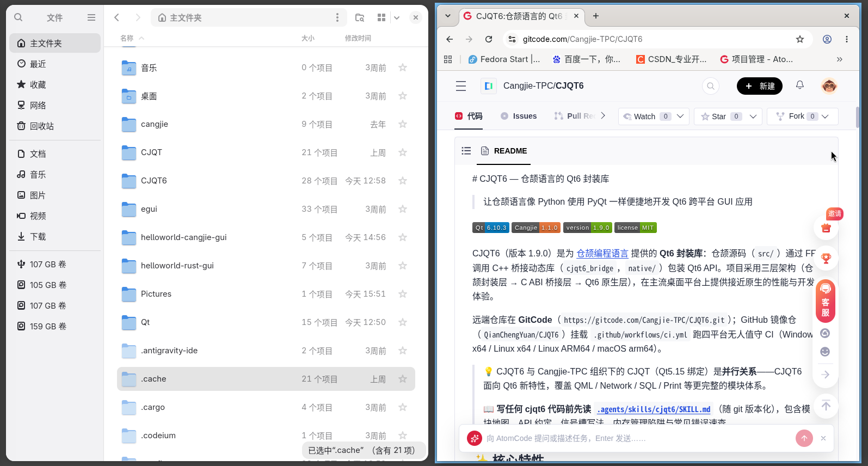Go back in the browser
This screenshot has width=868, height=466.
(x=450, y=39)
